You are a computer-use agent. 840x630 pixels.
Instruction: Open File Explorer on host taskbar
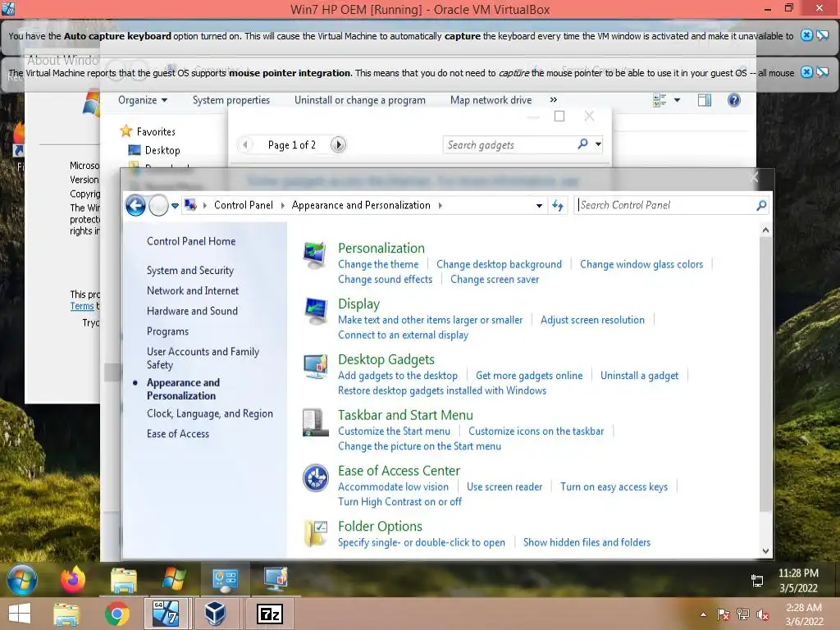66,614
